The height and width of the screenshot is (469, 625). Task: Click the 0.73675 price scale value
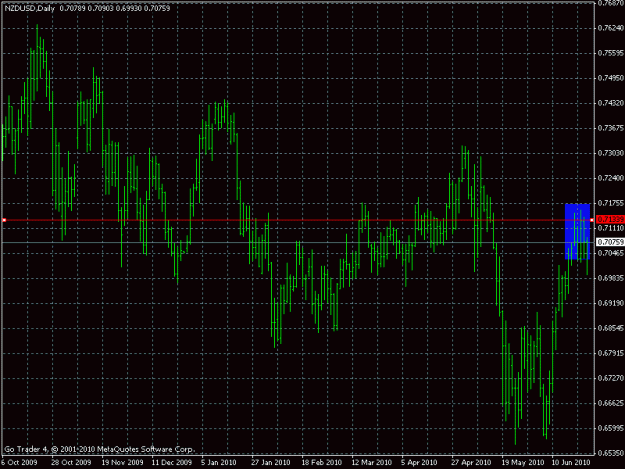click(x=611, y=128)
